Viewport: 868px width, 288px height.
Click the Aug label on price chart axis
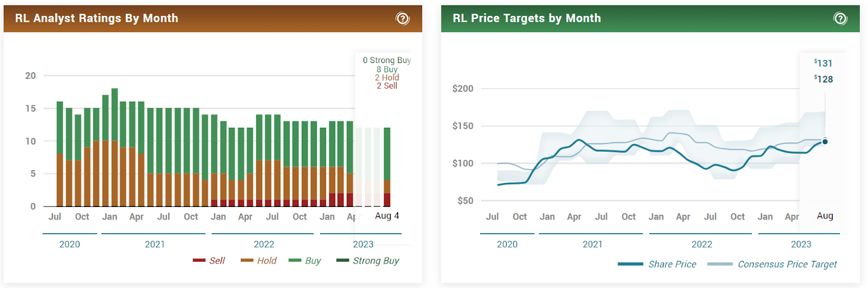[x=825, y=216]
